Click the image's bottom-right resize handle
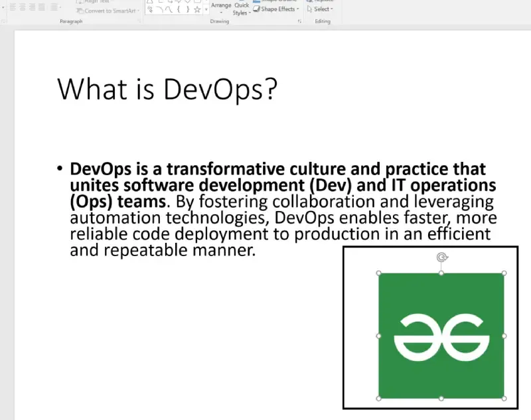 (x=504, y=399)
